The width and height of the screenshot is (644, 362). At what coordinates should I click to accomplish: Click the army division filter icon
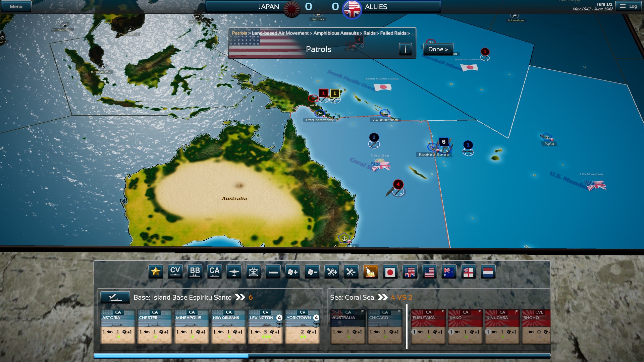point(253,272)
